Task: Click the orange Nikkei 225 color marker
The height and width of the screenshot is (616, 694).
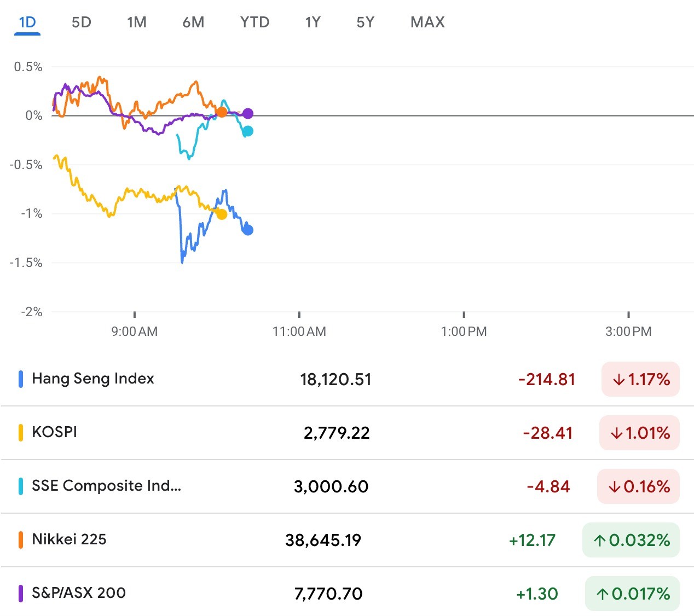Action: click(21, 540)
